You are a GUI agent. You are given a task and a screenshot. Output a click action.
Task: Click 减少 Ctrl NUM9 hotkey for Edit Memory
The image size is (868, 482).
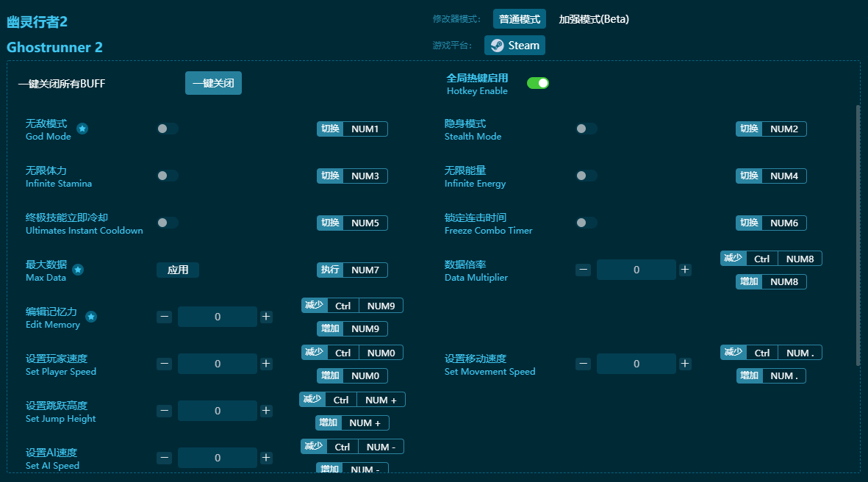click(x=352, y=306)
